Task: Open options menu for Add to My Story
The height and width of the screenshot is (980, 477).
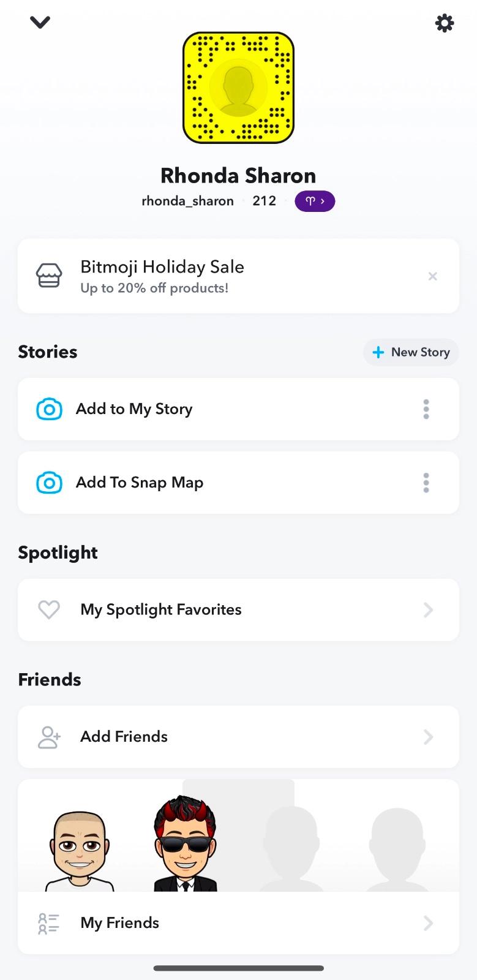Action: [x=426, y=409]
